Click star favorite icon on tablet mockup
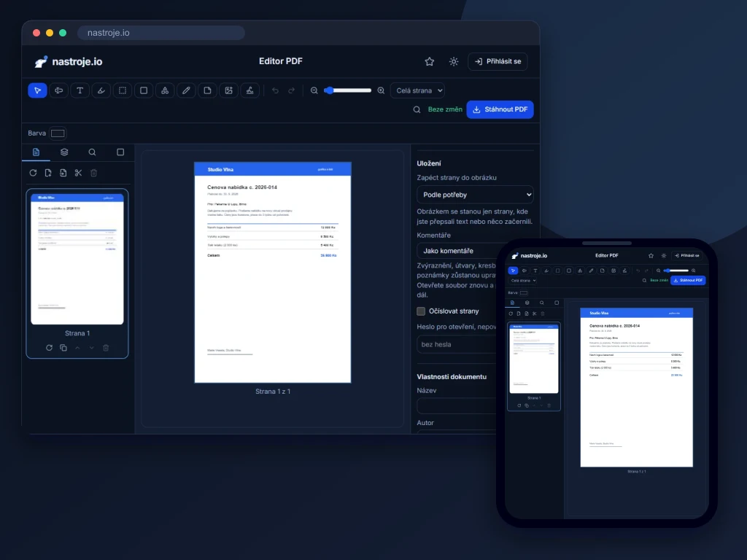The width and height of the screenshot is (747, 560). click(651, 256)
